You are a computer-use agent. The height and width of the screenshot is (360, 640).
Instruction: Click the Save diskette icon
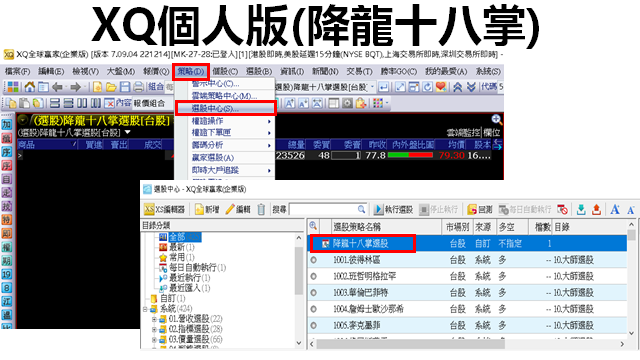click(x=125, y=87)
